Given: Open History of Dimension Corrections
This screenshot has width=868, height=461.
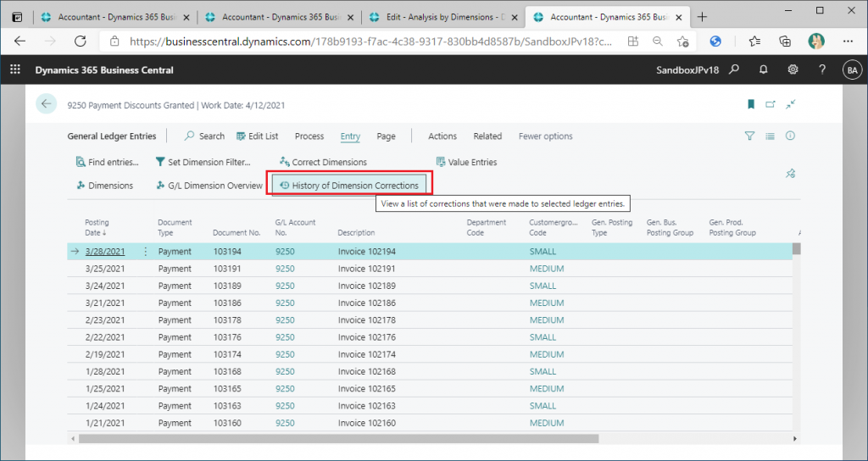Looking at the screenshot, I should (349, 186).
